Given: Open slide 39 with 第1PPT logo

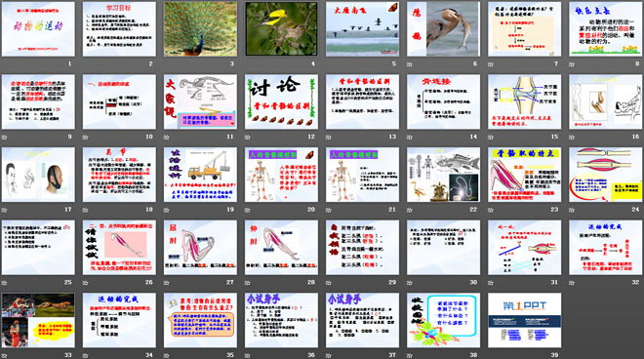Looking at the screenshot, I should point(525,320).
